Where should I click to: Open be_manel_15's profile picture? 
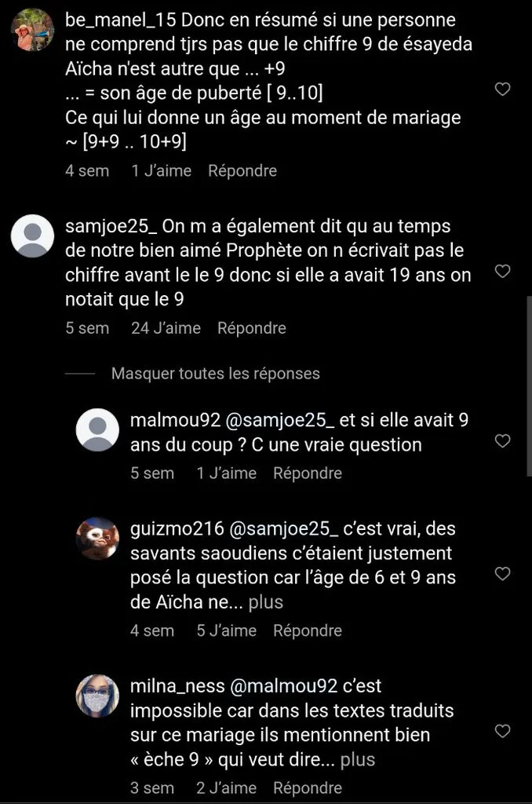click(x=33, y=30)
